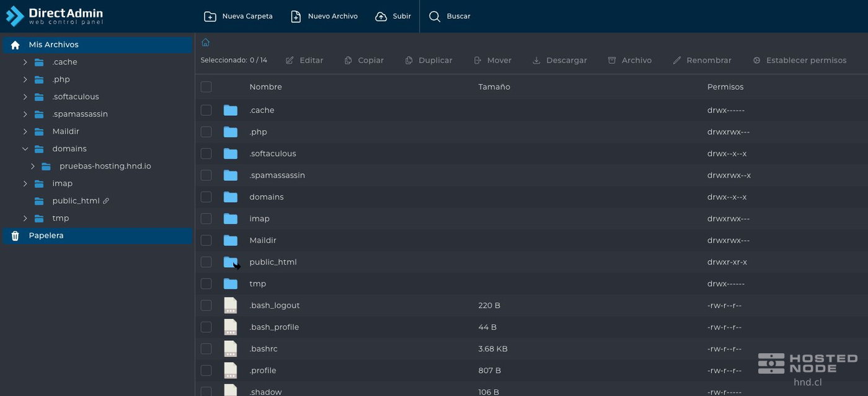868x396 pixels.
Task: Select the .profile file name
Action: (263, 371)
